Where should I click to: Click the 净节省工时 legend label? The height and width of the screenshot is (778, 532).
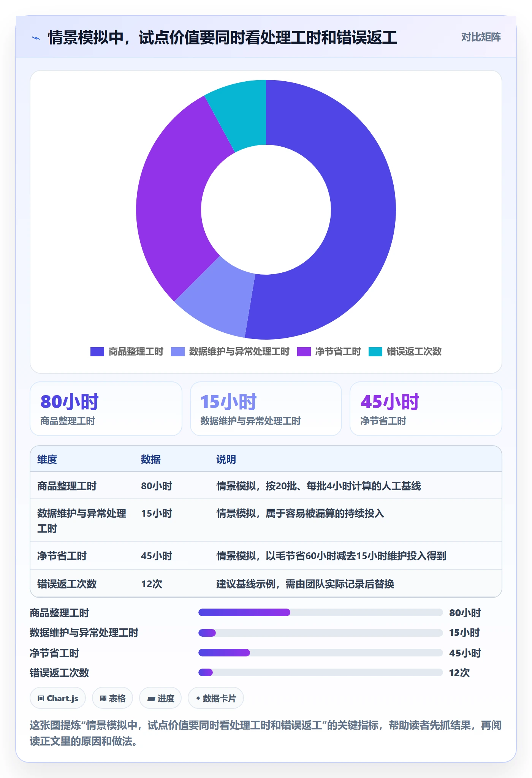tap(338, 351)
